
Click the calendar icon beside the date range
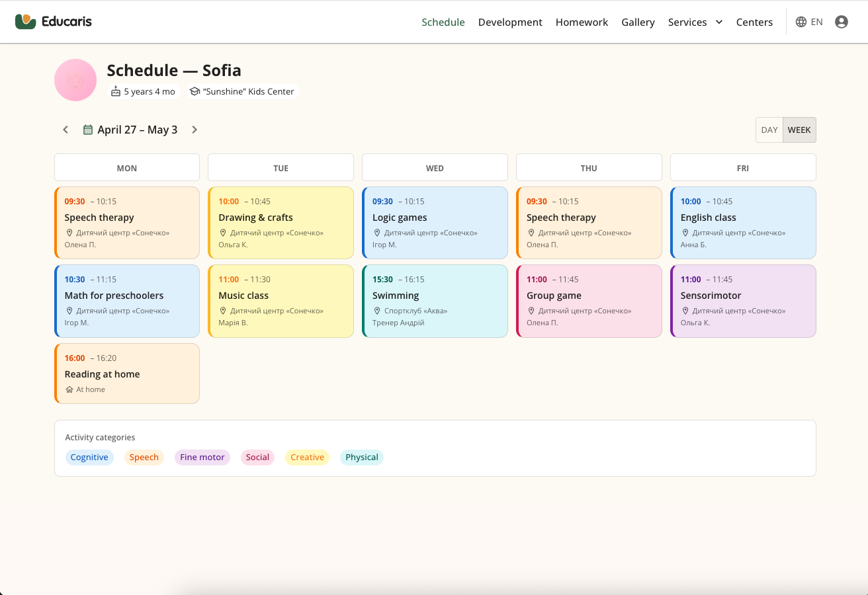(88, 130)
